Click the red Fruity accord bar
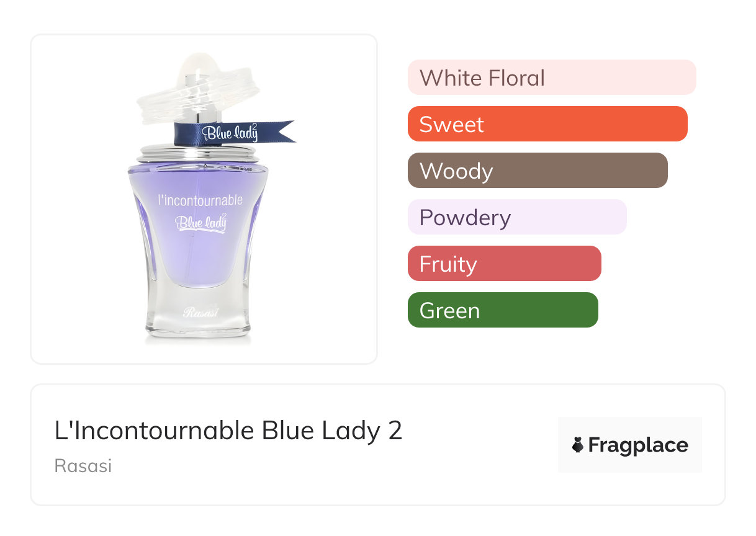This screenshot has width=756, height=536. click(x=504, y=264)
